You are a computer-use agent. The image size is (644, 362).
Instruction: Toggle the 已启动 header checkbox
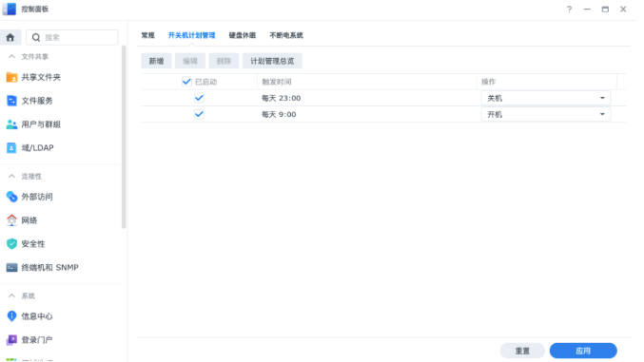(x=186, y=82)
